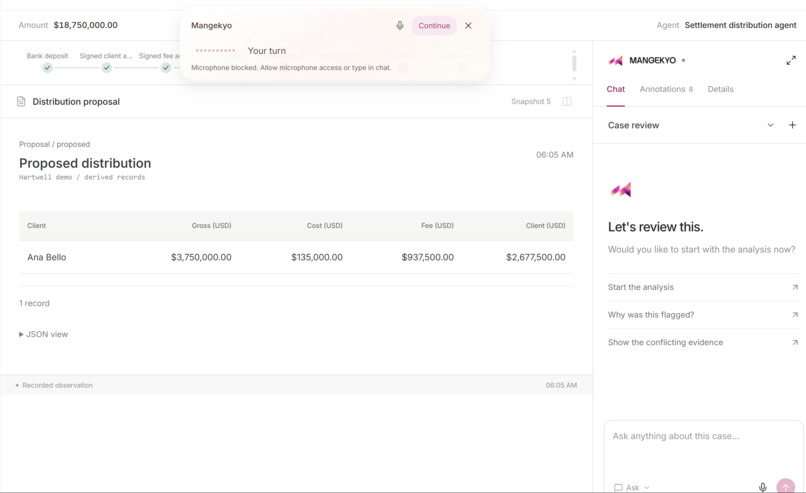Click the Mangekyo logo in panel header
This screenshot has height=493, width=806.
(x=616, y=61)
